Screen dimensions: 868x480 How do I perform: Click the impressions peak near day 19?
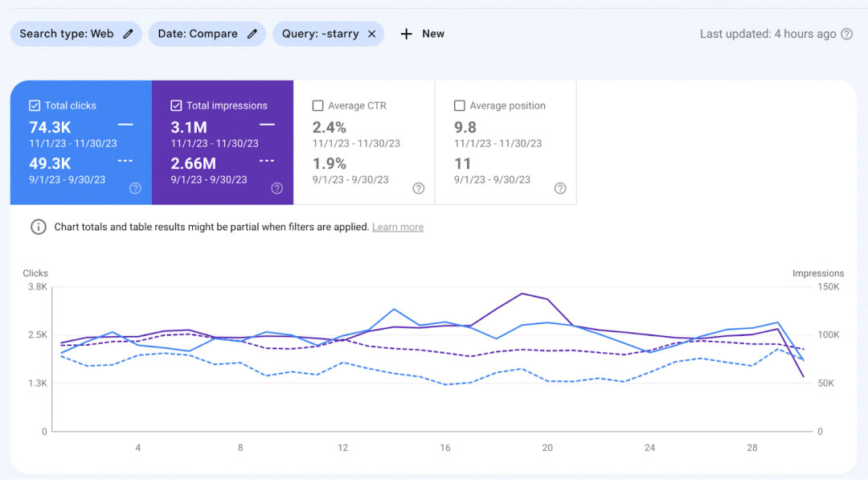click(x=522, y=293)
